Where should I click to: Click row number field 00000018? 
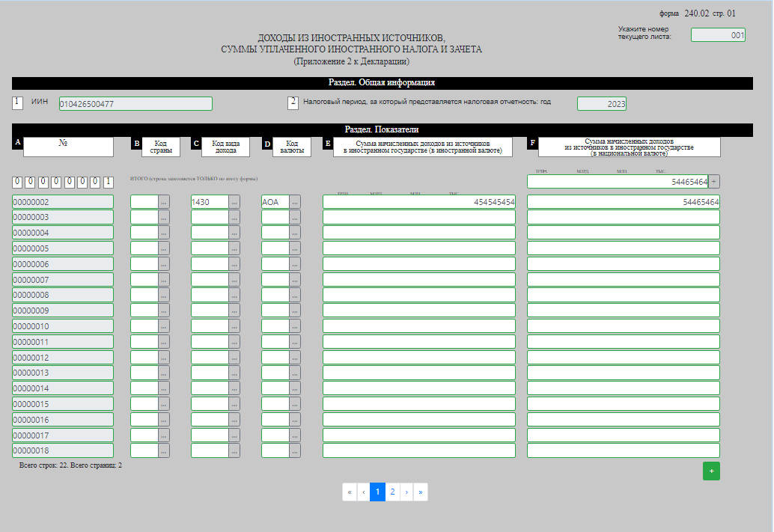click(x=63, y=450)
